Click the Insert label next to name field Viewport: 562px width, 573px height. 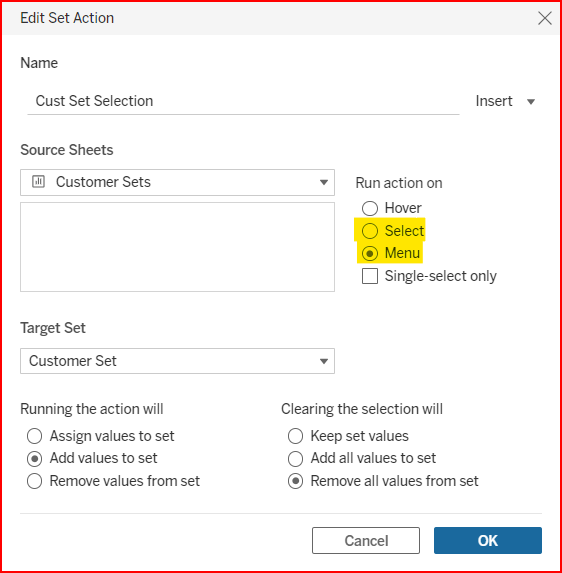click(x=494, y=101)
